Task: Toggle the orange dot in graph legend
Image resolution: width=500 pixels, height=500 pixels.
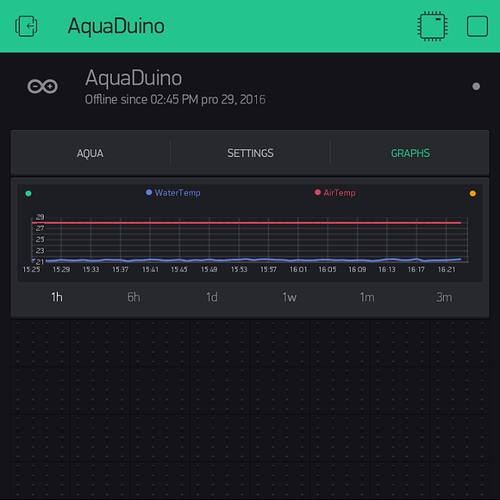Action: 473,193
